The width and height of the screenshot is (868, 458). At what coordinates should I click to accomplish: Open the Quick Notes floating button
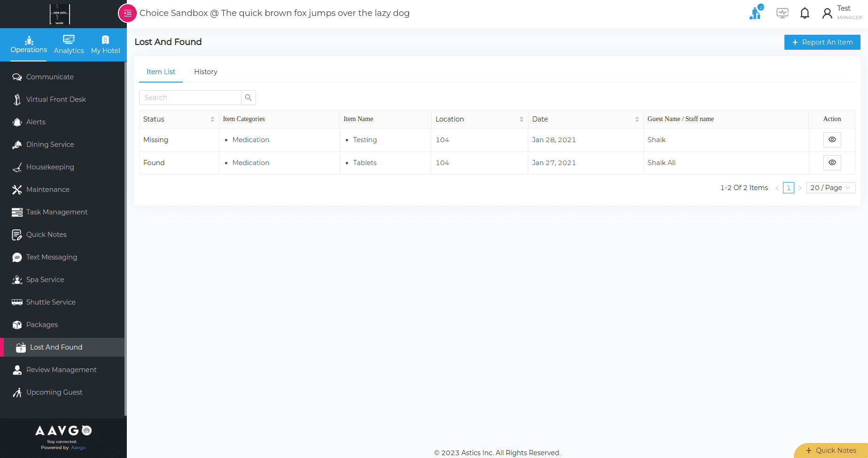tap(831, 450)
